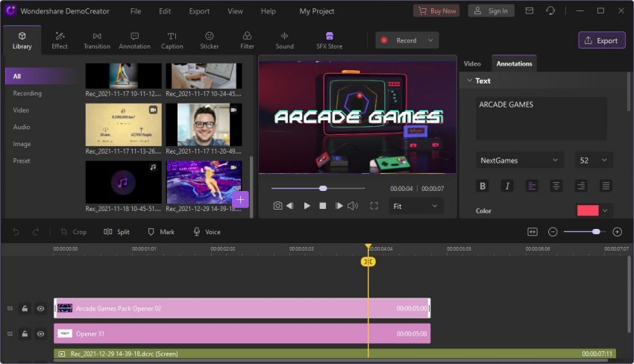Open the SFX Store
634x364 pixels.
point(329,40)
